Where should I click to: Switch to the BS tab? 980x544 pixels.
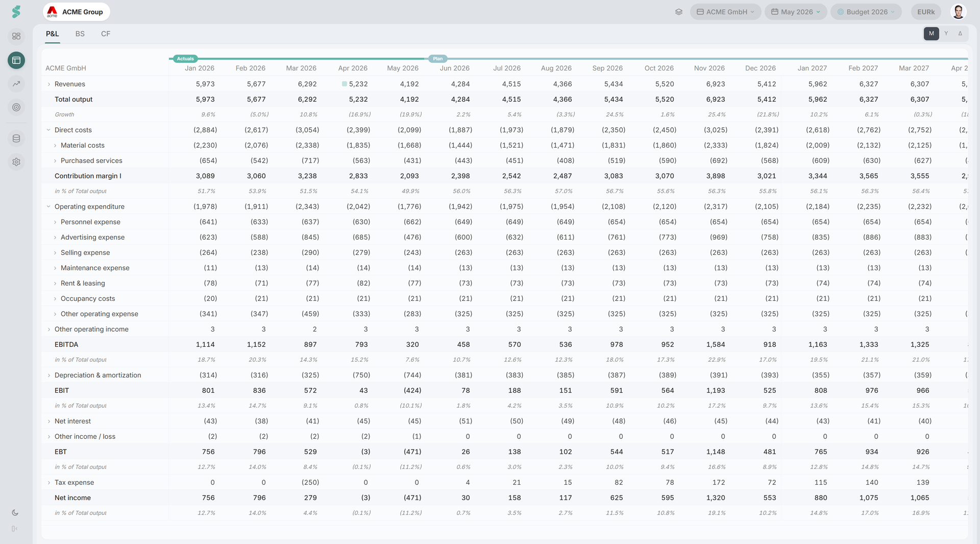pos(80,34)
